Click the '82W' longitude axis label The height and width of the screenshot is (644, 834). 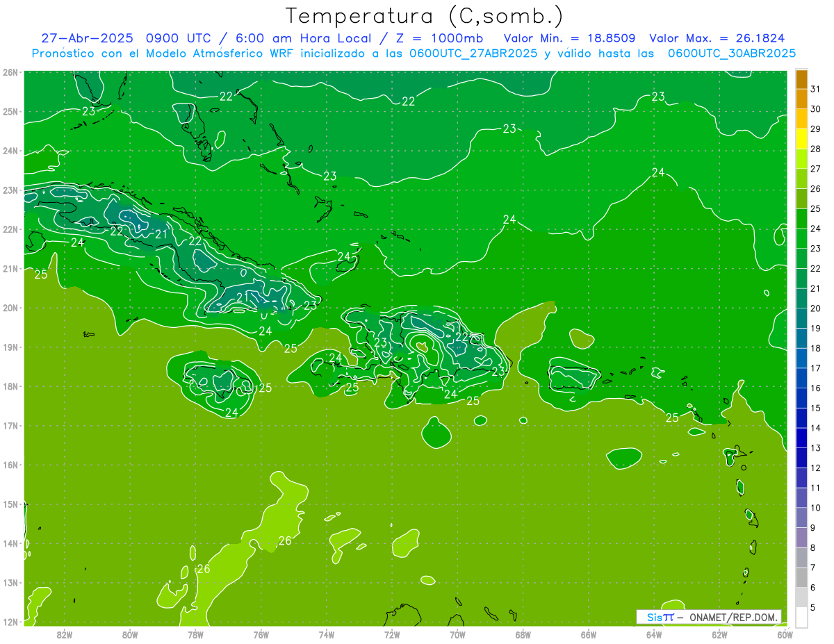[65, 634]
